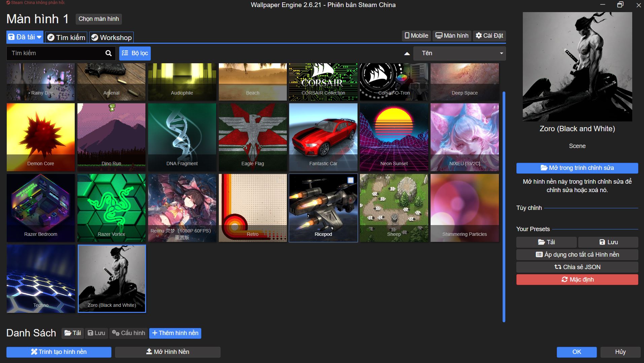The image size is (644, 363).
Task: Click the wallpaper list vertical scrollbar
Action: pos(504,207)
